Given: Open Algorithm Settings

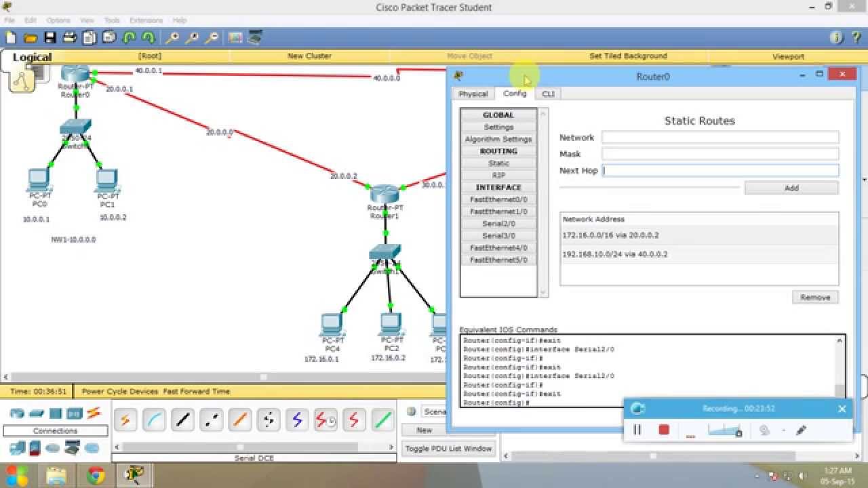Looking at the screenshot, I should (498, 140).
